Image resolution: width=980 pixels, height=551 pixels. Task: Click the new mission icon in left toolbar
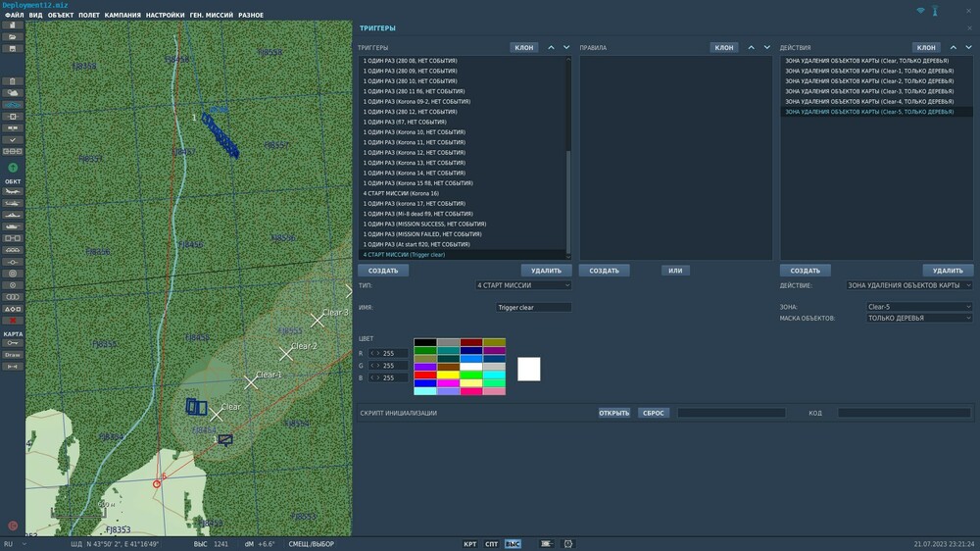pos(13,25)
